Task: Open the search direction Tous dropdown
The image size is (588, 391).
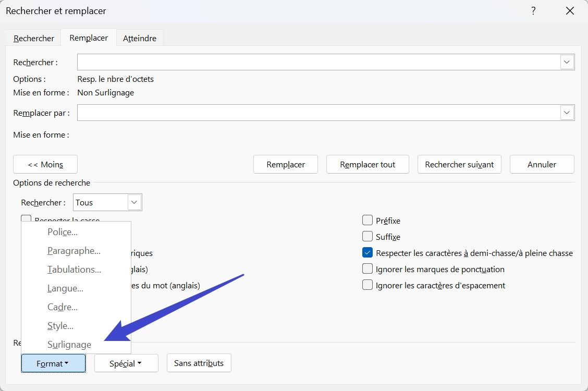Action: (x=134, y=202)
